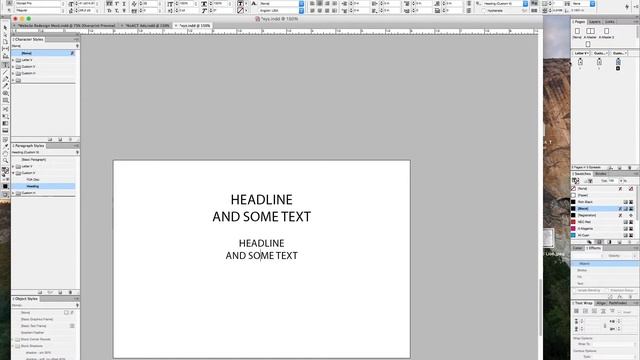Select the Rich Black swatch
Screen dimensions: 640x360
tap(603, 202)
